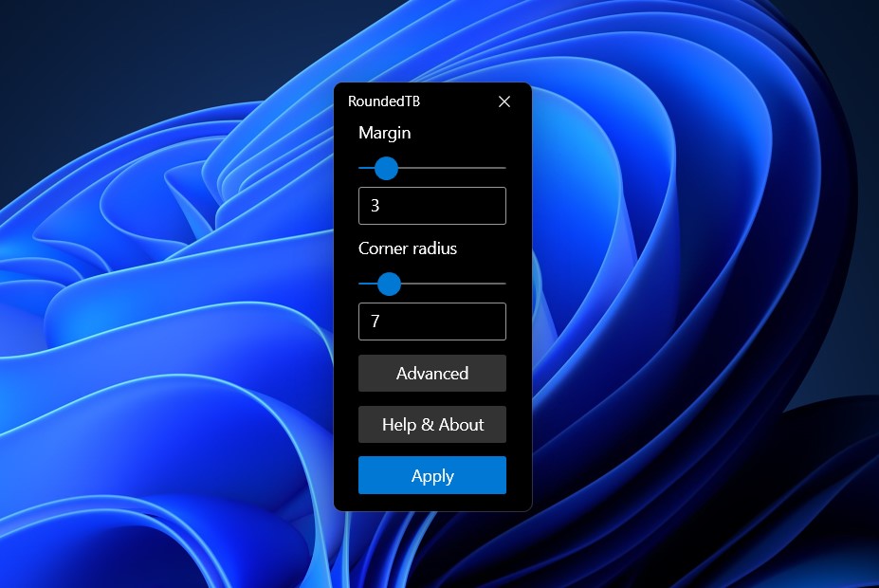Close the RoundedTB window
This screenshot has height=588, width=879.
coord(504,101)
